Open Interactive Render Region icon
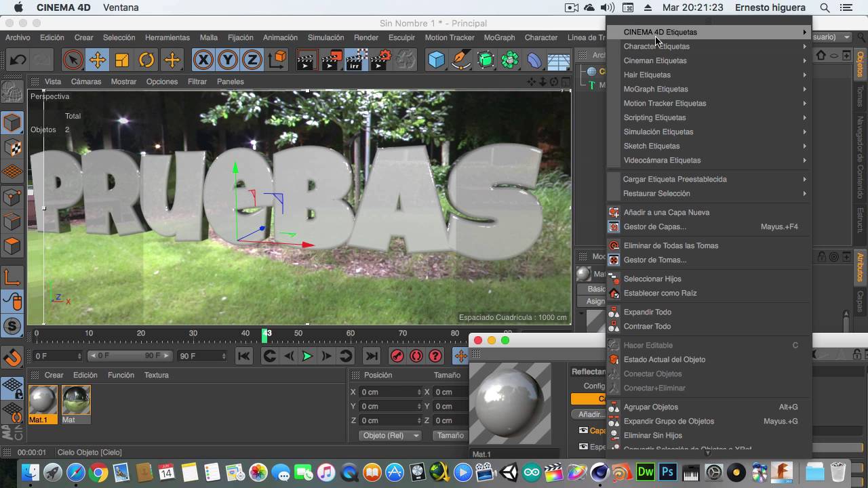The width and height of the screenshot is (868, 488). 356,60
